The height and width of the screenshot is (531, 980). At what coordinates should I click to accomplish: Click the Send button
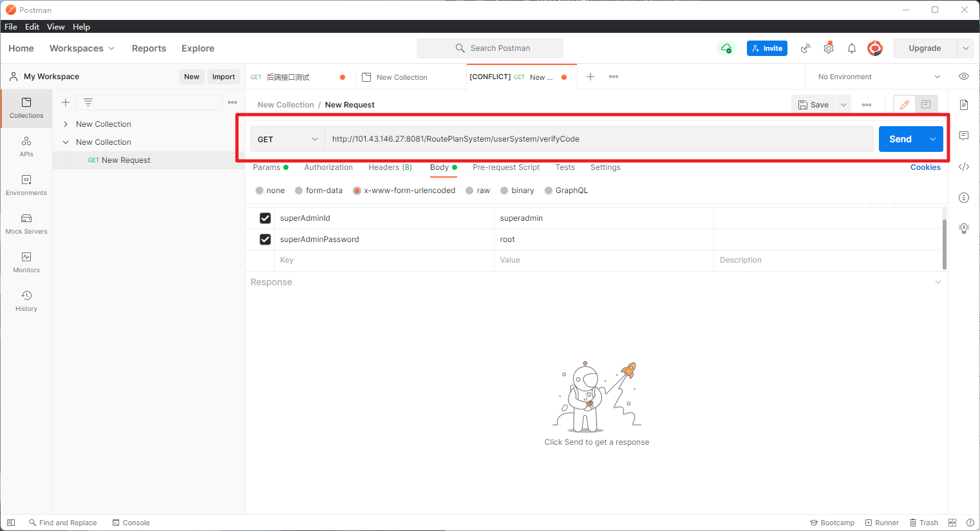point(901,139)
